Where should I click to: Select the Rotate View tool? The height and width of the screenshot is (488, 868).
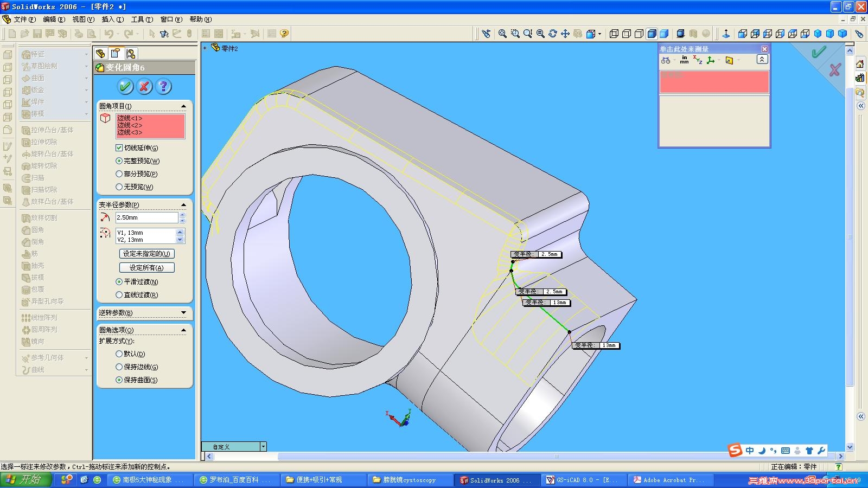(553, 34)
